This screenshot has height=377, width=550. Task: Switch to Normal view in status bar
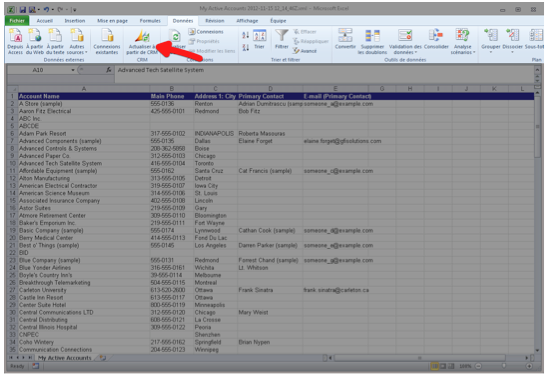(435, 366)
